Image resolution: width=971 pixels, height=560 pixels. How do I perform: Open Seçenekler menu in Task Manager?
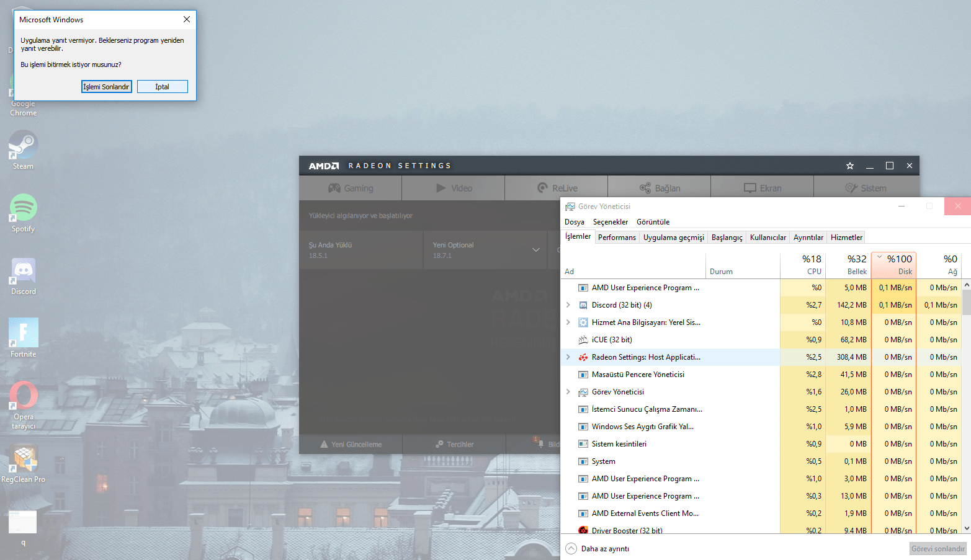[x=611, y=222]
